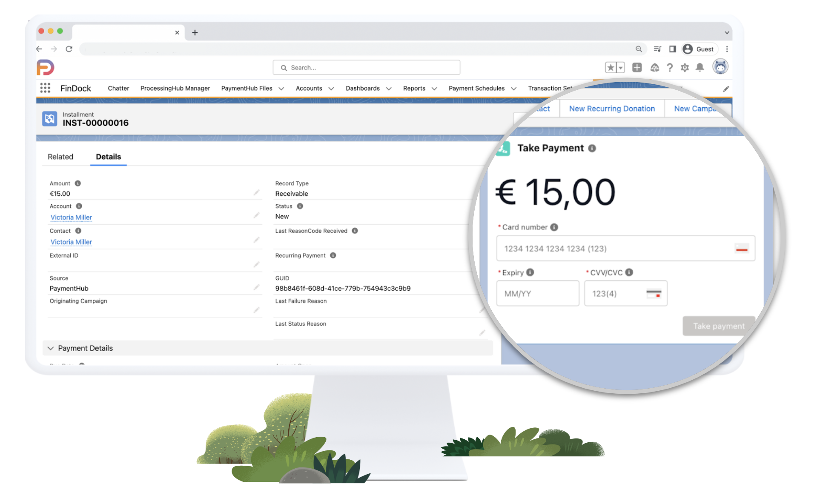
Task: Open the ProcessingHub Manager nav tab
Action: pos(175,88)
